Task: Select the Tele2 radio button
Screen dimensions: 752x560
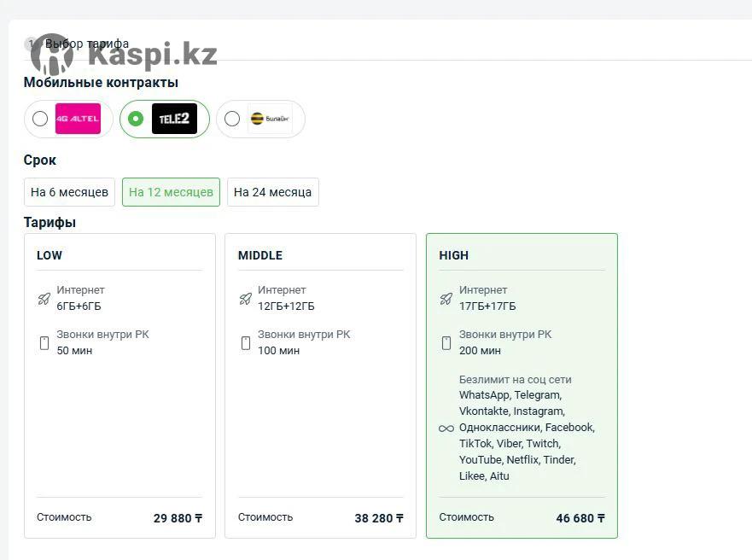Action: pyautogui.click(x=136, y=119)
